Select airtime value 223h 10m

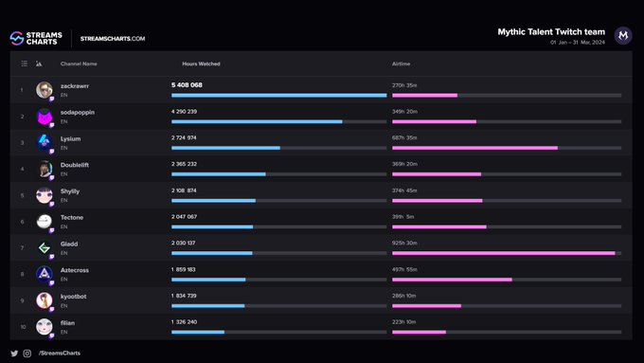(x=403, y=322)
